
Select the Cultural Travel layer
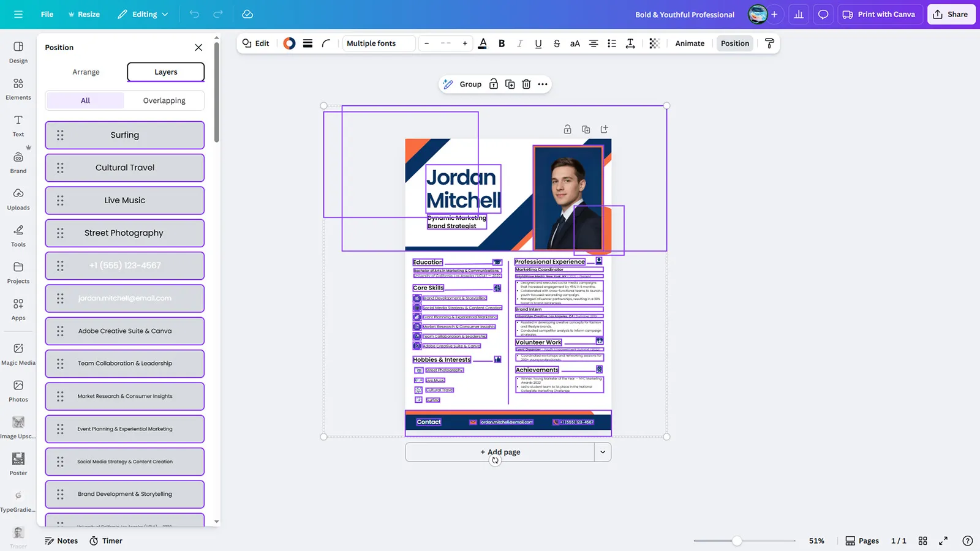point(125,168)
